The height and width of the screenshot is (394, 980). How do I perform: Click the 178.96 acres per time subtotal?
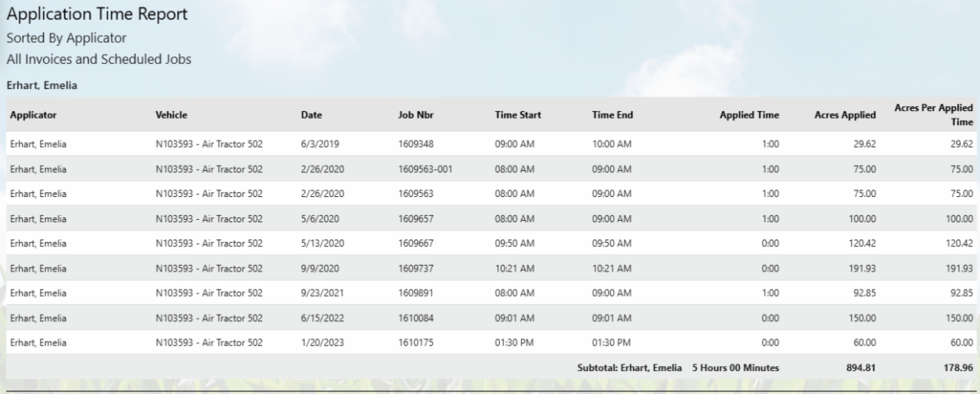click(959, 368)
